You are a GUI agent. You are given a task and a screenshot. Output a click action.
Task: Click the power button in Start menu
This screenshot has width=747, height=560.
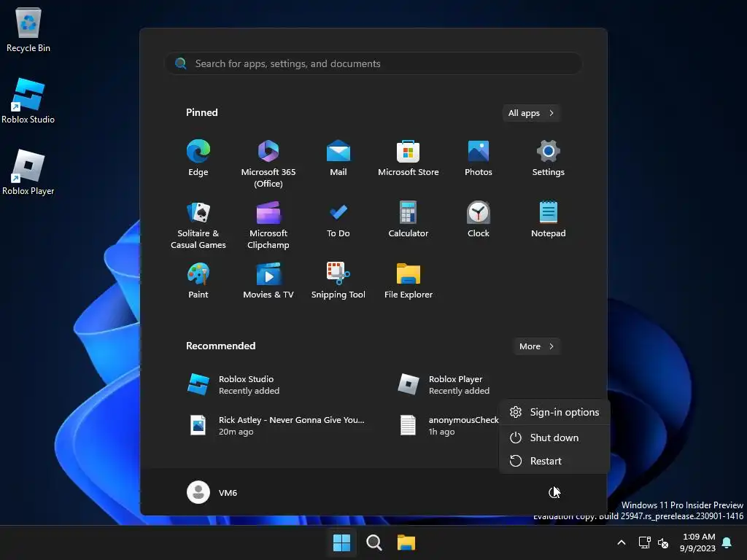click(x=554, y=492)
